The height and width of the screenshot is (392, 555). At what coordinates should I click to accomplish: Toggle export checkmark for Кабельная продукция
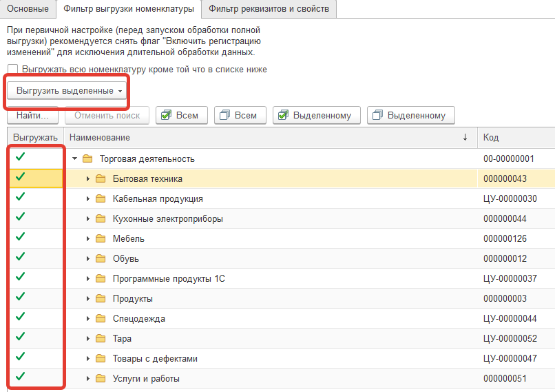click(20, 198)
